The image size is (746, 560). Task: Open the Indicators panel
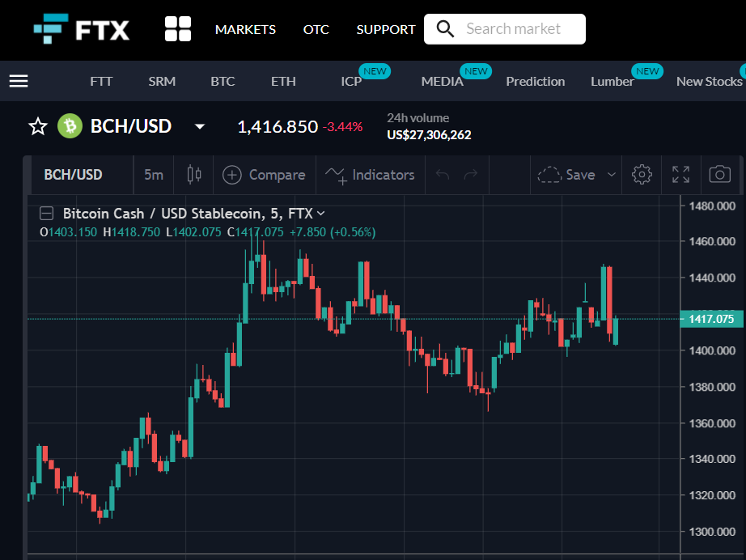coord(370,175)
